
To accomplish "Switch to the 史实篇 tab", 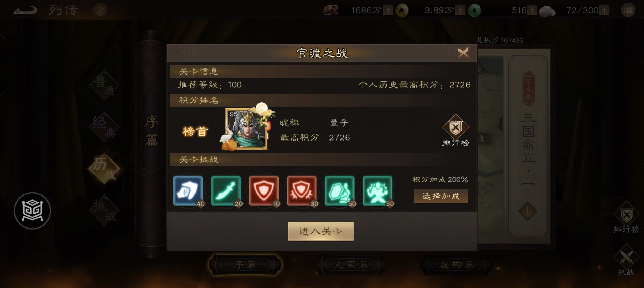I will (x=351, y=265).
